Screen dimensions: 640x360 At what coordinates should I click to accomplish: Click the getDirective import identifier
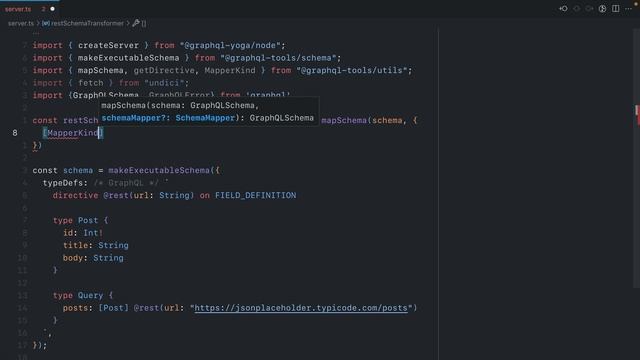click(164, 70)
